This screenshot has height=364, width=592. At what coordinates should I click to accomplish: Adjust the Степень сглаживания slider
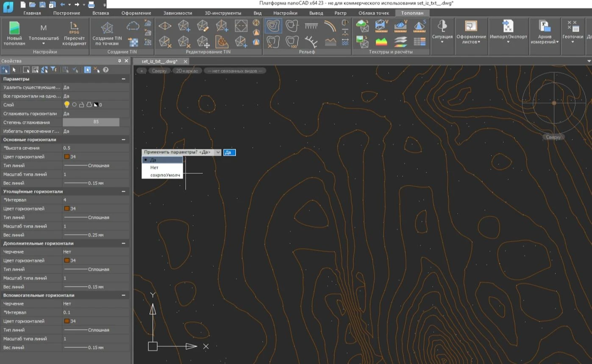[91, 122]
